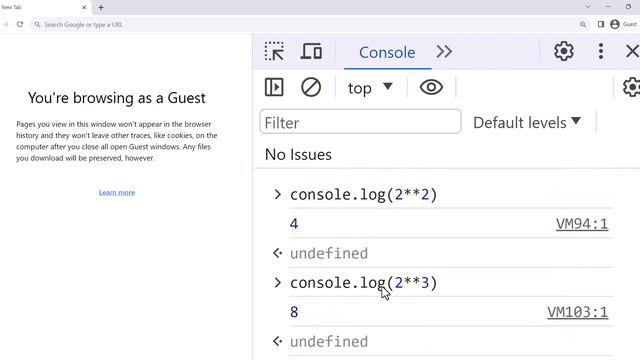Open the DevTools settings gear
Viewport: 640px width, 360px height.
click(564, 51)
